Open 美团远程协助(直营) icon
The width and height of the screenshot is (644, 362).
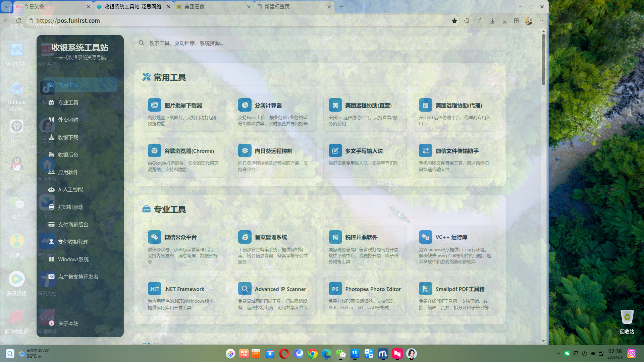[x=335, y=105]
